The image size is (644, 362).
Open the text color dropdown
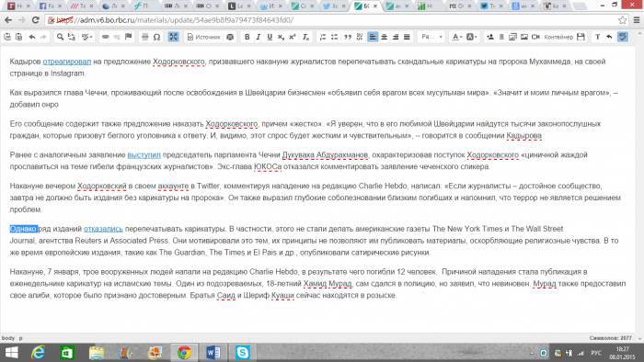[x=456, y=37]
